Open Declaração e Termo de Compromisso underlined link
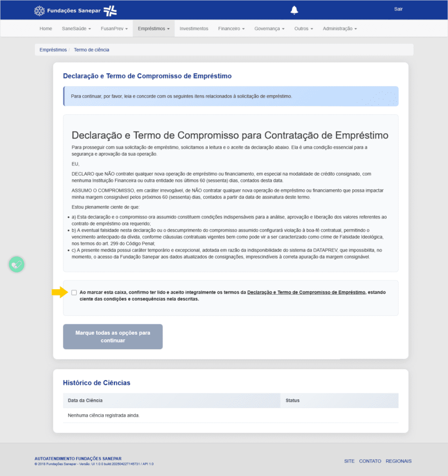This screenshot has width=448, height=476. click(x=306, y=292)
